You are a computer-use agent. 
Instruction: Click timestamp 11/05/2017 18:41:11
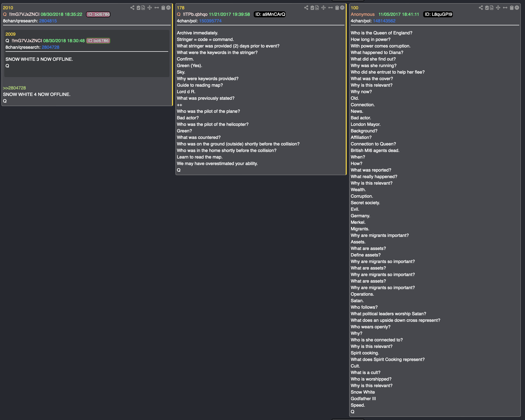click(399, 14)
